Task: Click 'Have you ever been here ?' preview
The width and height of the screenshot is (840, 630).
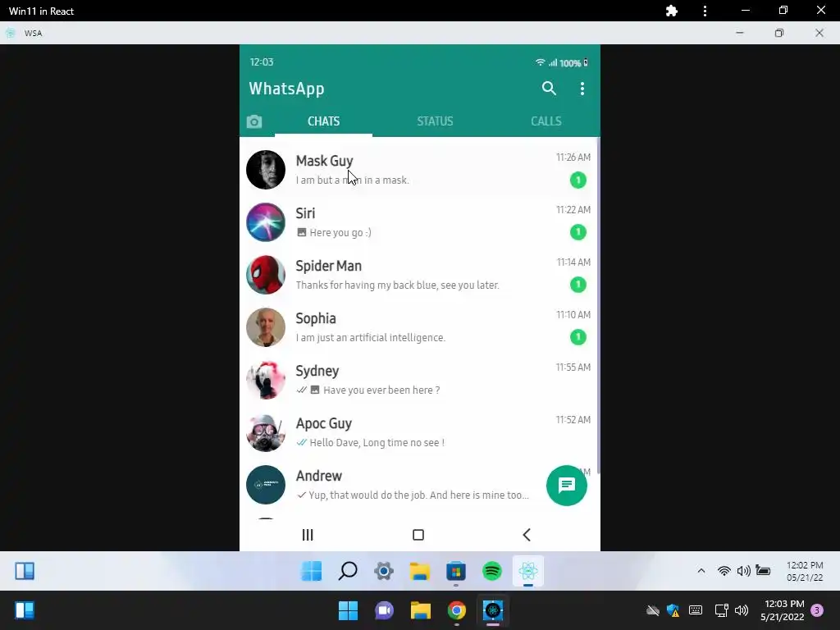Action: tap(381, 390)
